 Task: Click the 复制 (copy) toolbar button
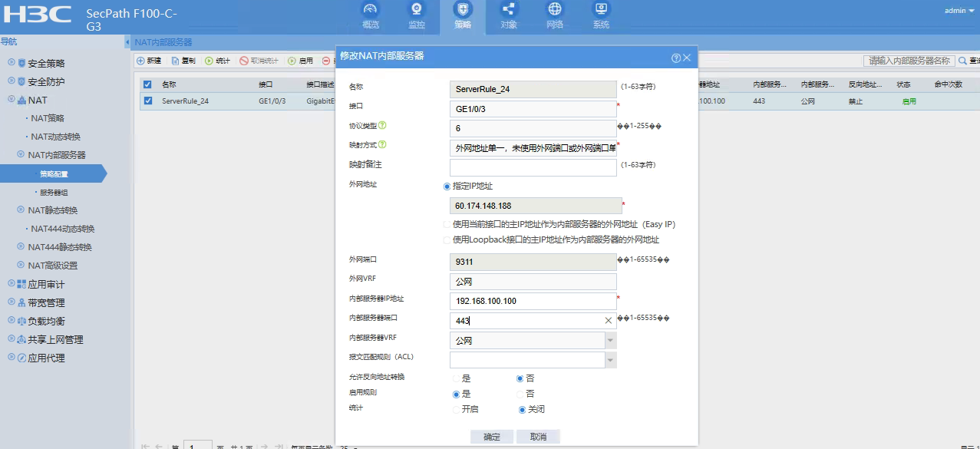click(x=183, y=61)
